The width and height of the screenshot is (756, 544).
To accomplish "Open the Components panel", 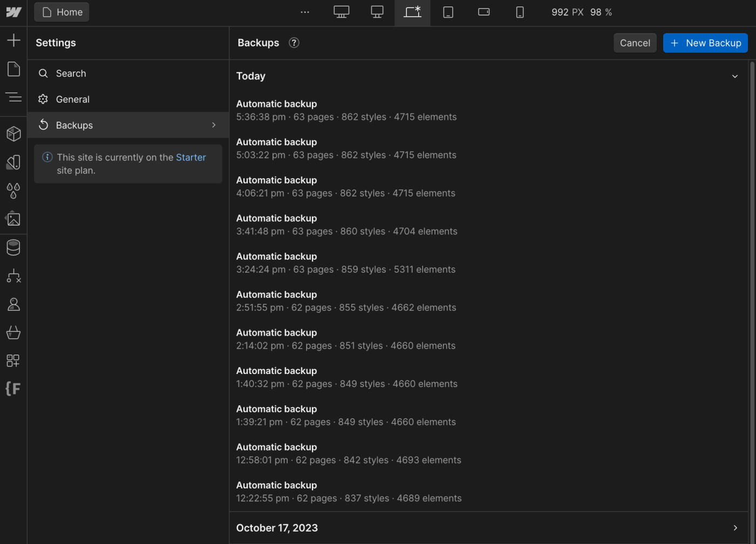I will [13, 133].
